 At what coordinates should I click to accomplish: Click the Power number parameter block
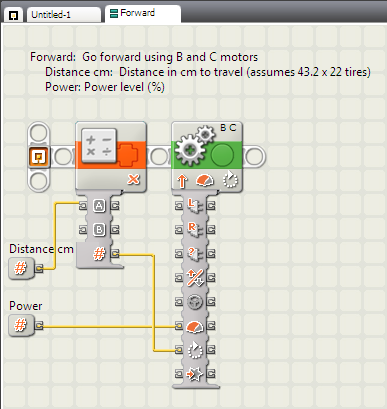pyautogui.click(x=21, y=325)
